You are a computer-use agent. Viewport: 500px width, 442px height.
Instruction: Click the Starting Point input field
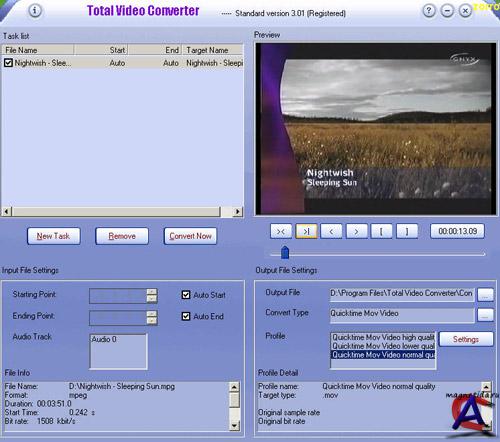[118, 296]
